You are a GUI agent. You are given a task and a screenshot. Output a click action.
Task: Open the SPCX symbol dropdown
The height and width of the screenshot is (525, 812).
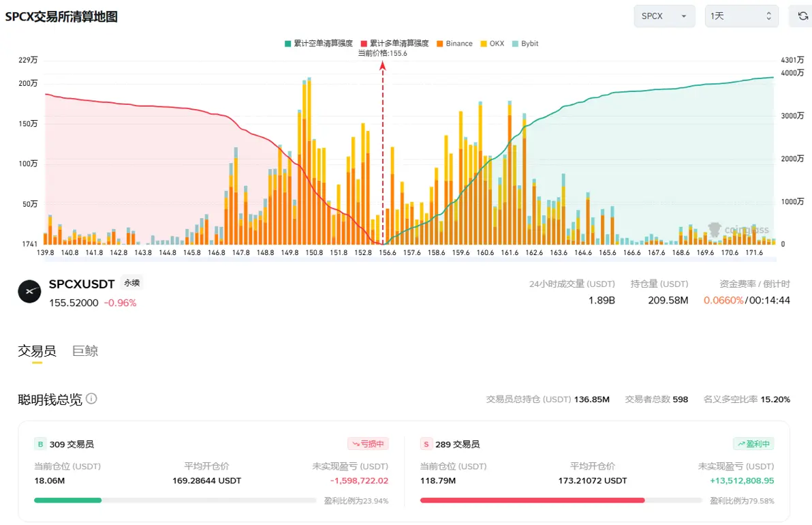pos(664,16)
